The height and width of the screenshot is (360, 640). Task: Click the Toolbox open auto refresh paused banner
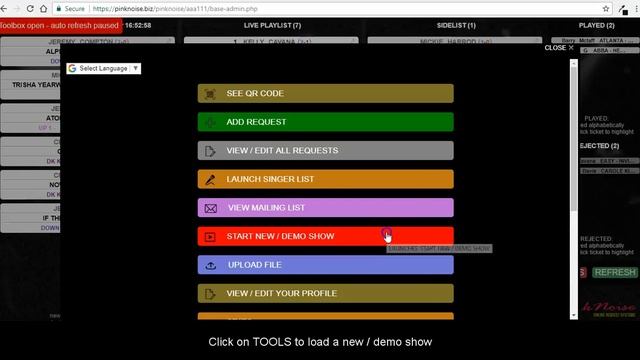60,25
